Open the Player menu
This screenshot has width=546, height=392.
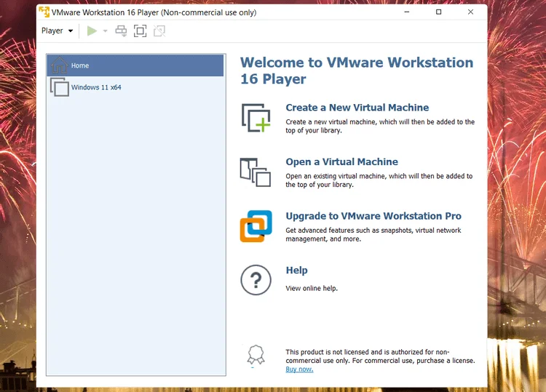tap(57, 31)
